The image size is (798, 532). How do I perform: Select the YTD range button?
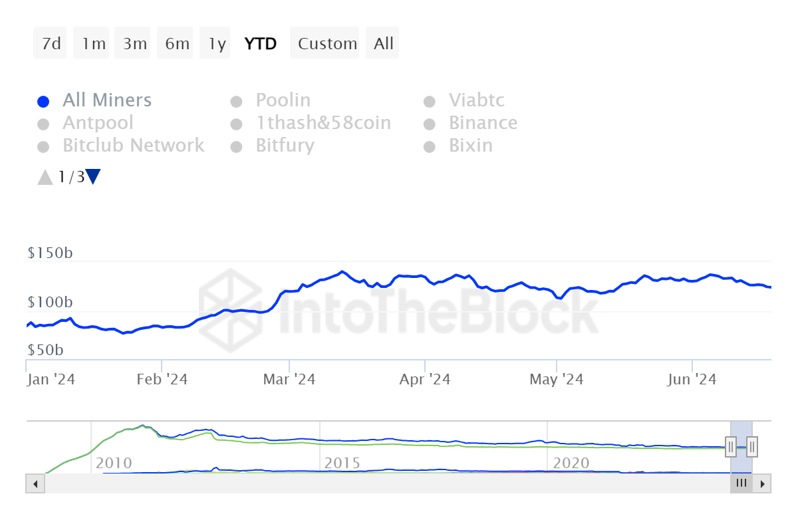pos(261,44)
